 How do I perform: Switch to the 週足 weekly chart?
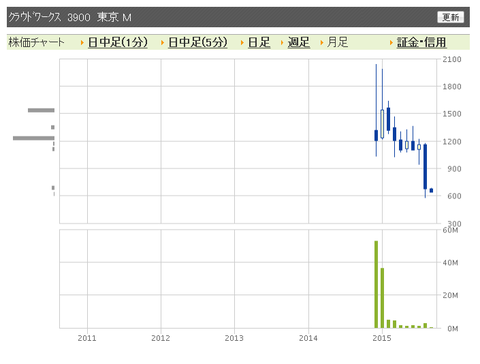click(x=299, y=42)
